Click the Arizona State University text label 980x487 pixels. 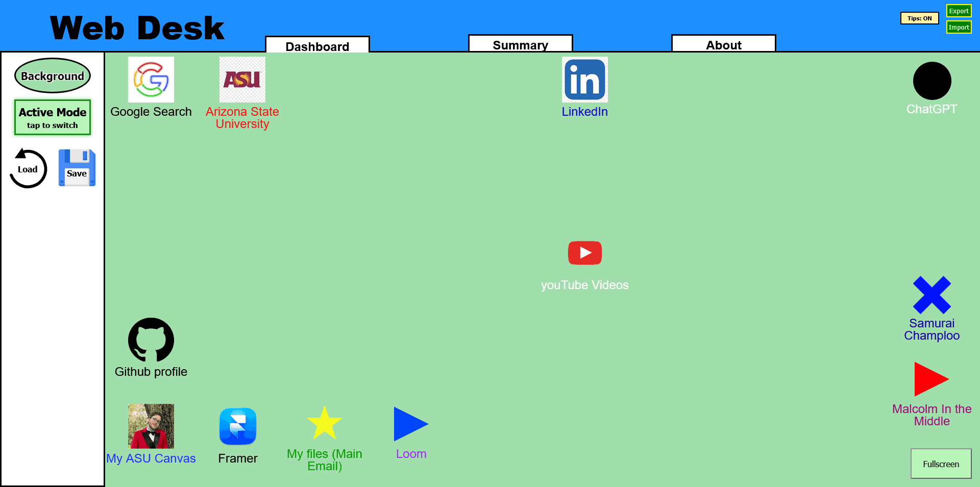click(242, 118)
